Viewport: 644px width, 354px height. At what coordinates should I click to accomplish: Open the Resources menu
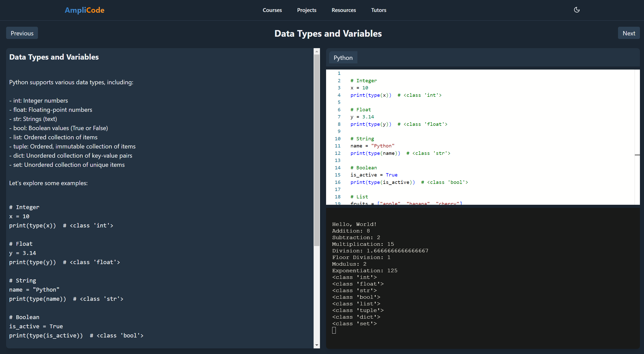pos(344,10)
